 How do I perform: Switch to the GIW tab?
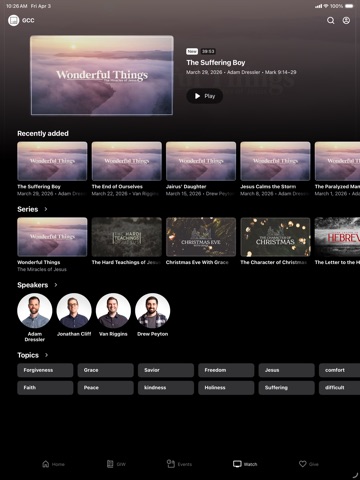pos(116,464)
